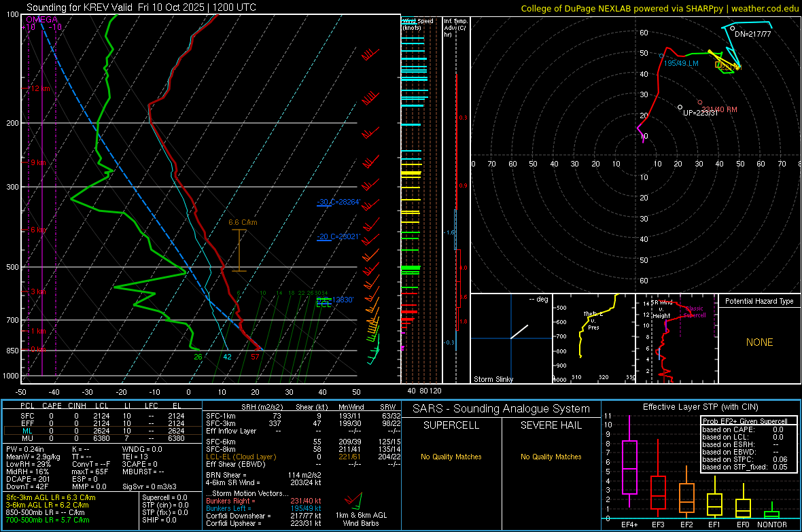Click the '12 km' height marker
Screen dimensions: 802x532
click(x=40, y=88)
